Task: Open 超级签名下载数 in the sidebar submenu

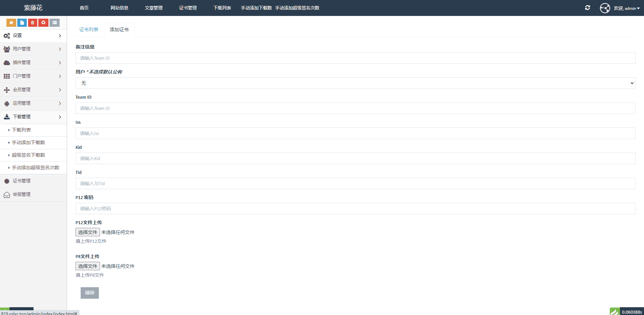Action: point(28,155)
